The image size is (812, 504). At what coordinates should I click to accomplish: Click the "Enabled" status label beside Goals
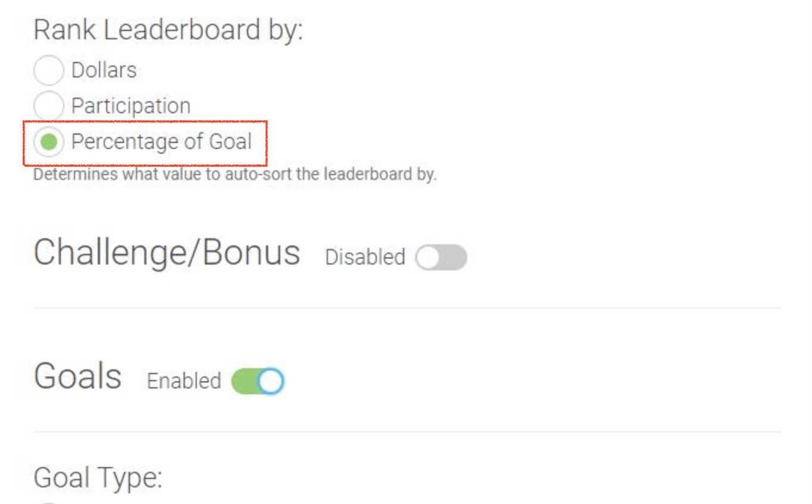pyautogui.click(x=184, y=381)
